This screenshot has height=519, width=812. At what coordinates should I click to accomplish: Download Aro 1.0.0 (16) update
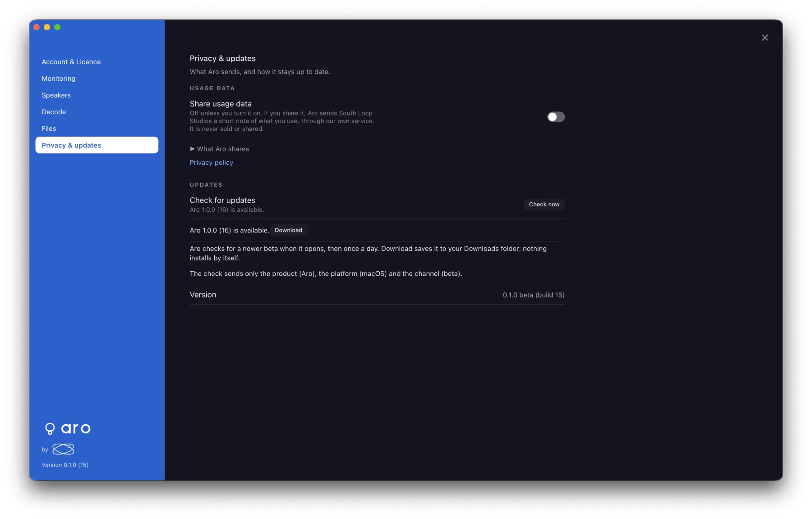(x=288, y=230)
